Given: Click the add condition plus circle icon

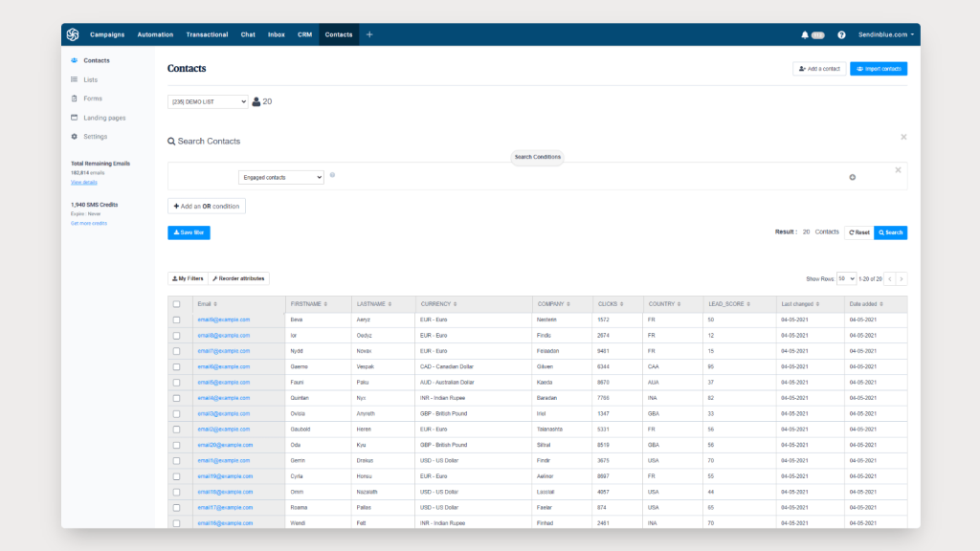Looking at the screenshot, I should pos(853,177).
